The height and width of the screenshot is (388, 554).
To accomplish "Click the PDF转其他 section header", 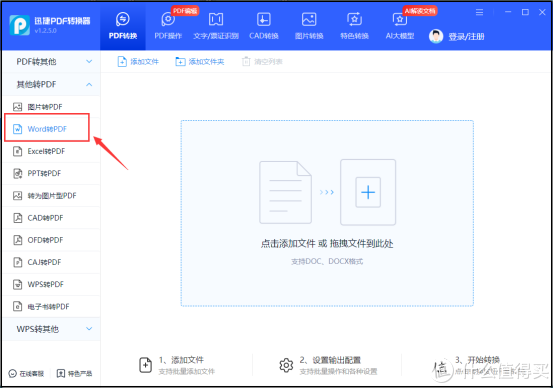I will [52, 62].
